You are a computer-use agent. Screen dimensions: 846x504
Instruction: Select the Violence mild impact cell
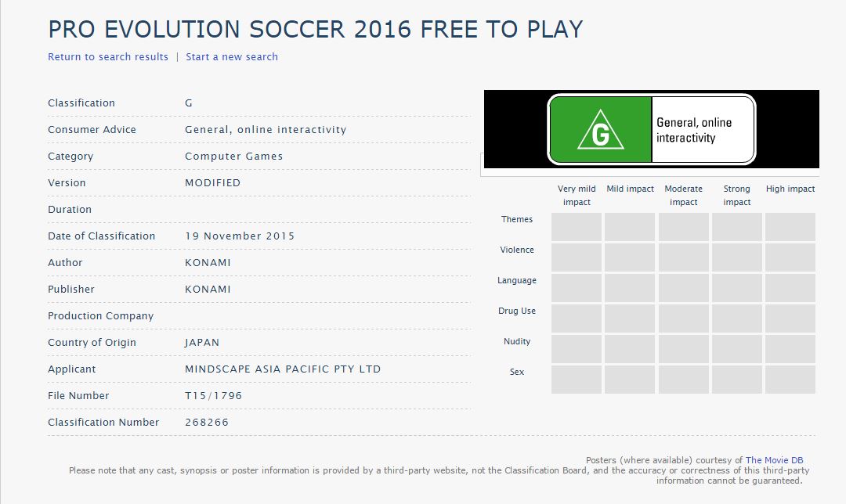[x=630, y=257]
